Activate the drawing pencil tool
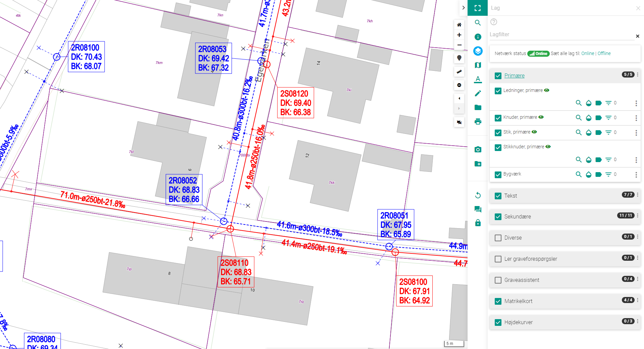 pyautogui.click(x=478, y=93)
